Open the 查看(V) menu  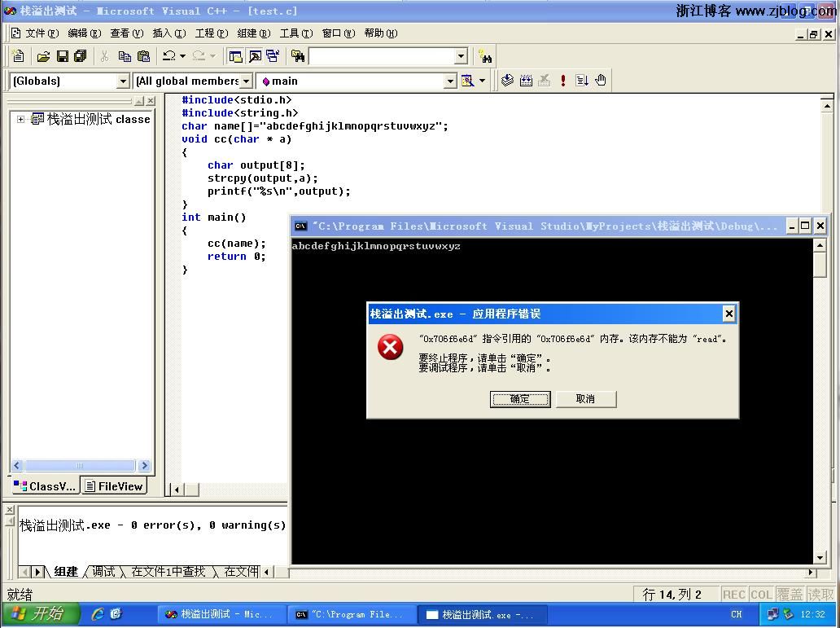click(126, 33)
